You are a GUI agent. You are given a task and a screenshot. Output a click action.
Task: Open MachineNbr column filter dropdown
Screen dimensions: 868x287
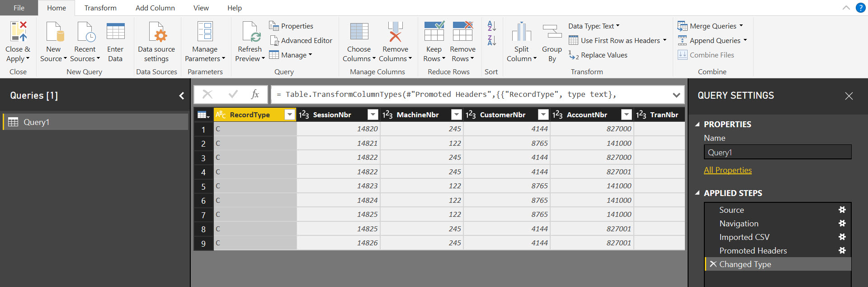[x=457, y=115]
